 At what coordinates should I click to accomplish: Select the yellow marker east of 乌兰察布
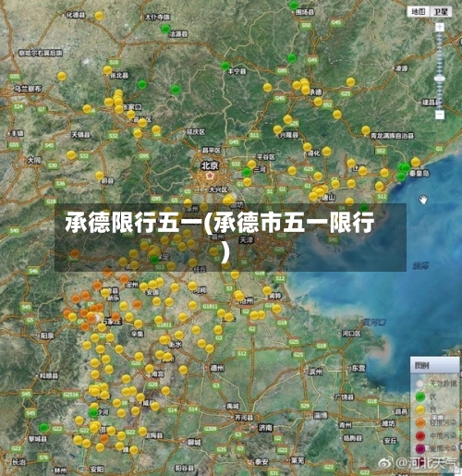62,76
